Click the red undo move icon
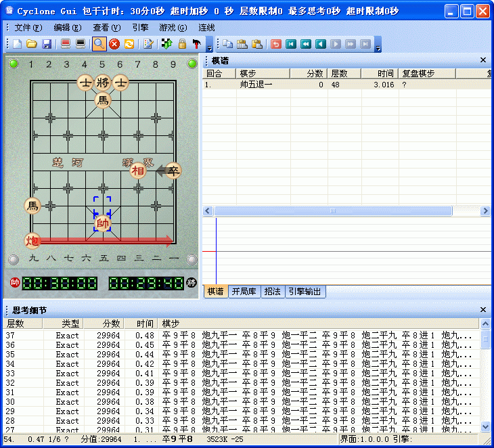Screen dimensions: 494x448 point(276,44)
